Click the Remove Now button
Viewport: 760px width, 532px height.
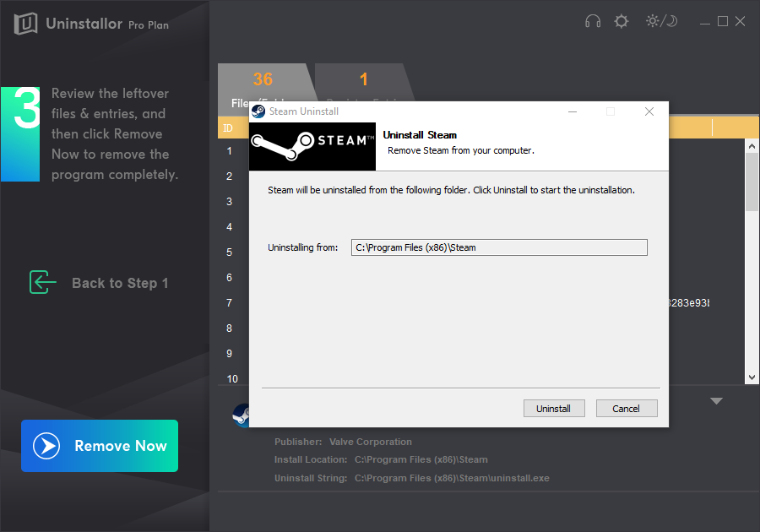click(x=100, y=446)
